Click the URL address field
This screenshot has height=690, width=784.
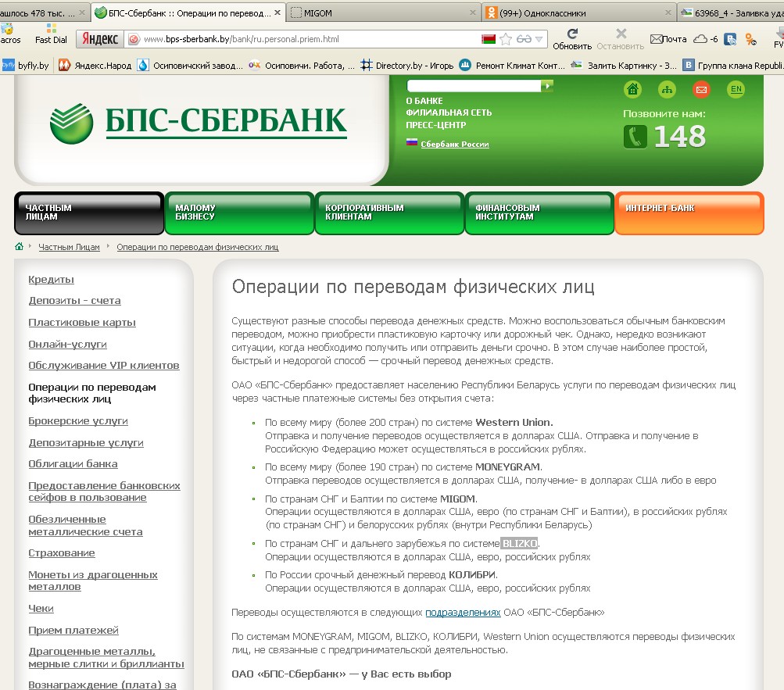(309, 39)
